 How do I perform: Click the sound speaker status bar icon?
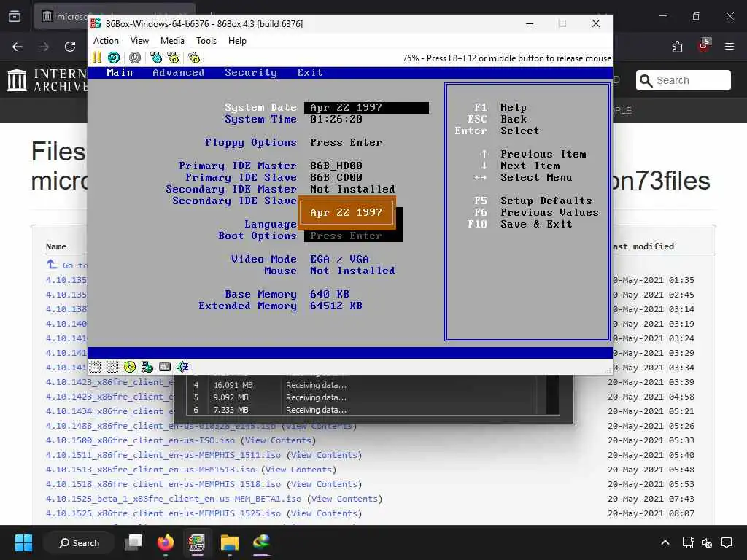(x=182, y=367)
